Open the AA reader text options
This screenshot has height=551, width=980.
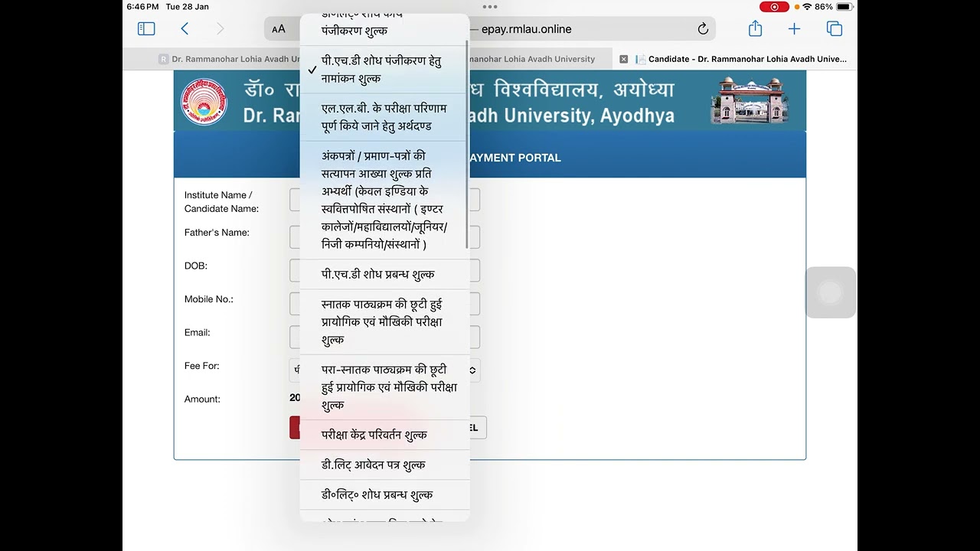click(279, 29)
